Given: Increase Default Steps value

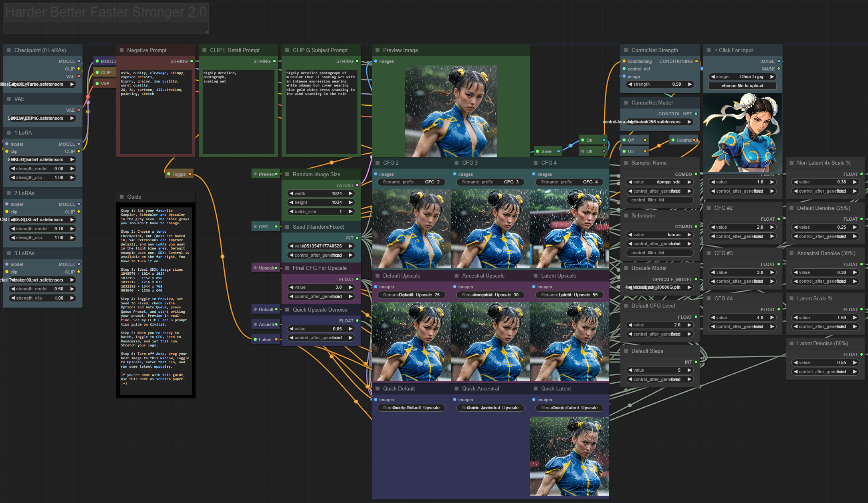Looking at the screenshot, I should [689, 370].
